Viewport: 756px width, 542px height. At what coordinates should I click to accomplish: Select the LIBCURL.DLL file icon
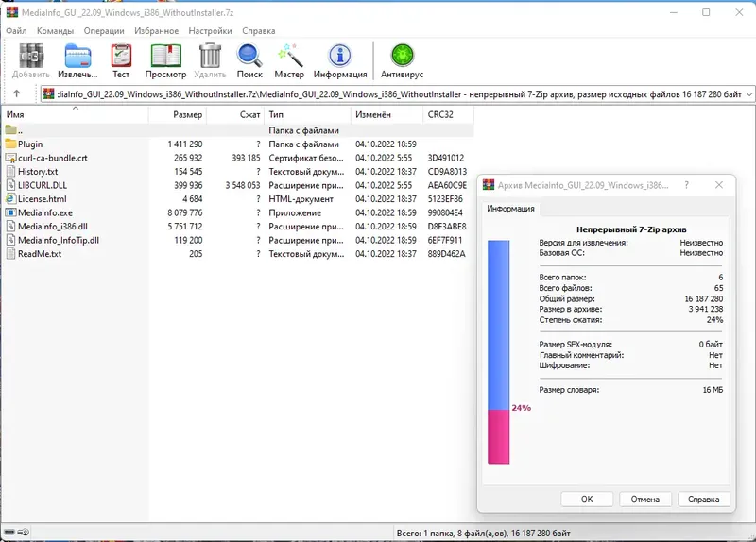click(10, 185)
